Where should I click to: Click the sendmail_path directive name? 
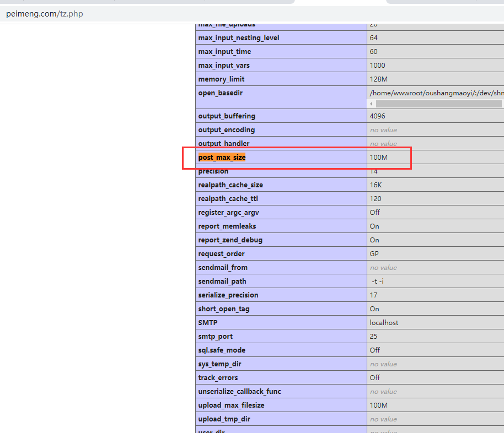(x=222, y=282)
